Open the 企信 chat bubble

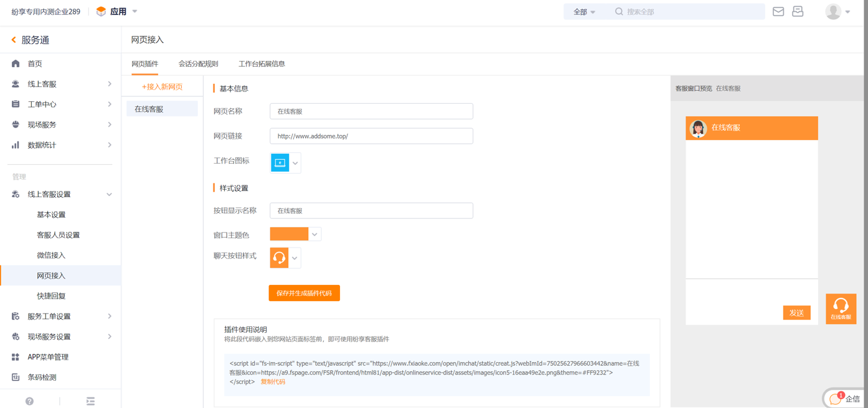tap(846, 399)
